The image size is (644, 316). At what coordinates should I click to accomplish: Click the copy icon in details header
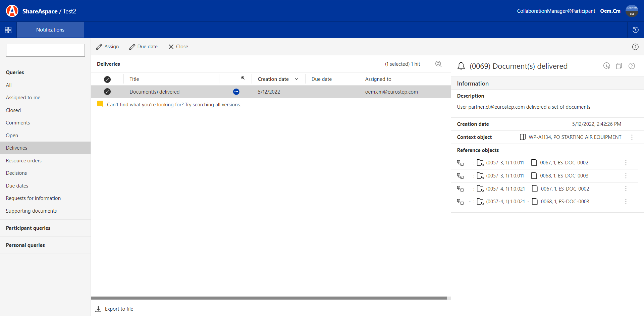tap(619, 66)
